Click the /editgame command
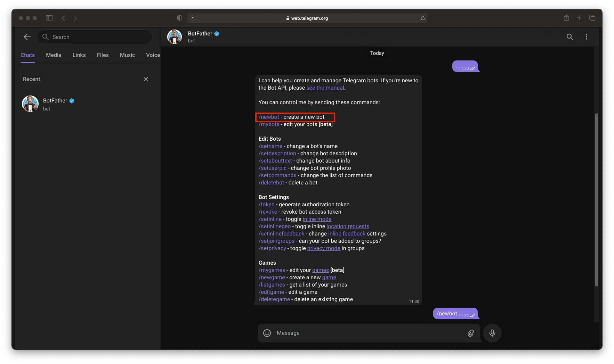Image resolution: width=614 pixels, height=364 pixels. click(271, 292)
